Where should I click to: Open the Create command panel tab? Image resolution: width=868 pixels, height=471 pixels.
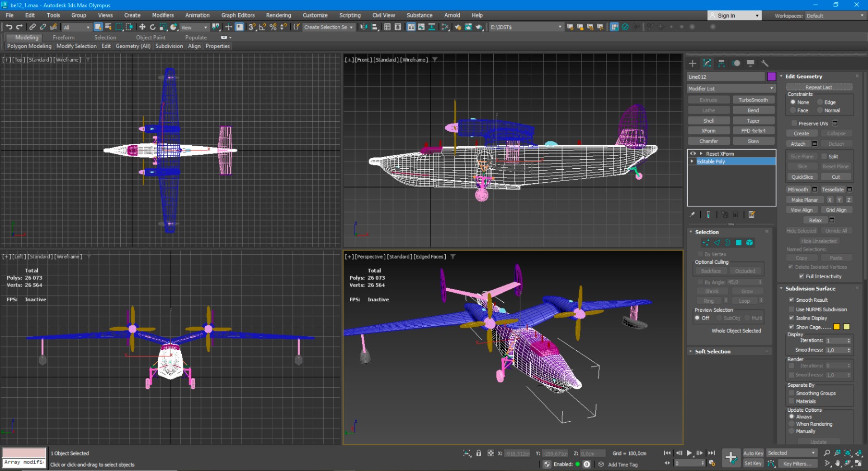click(x=693, y=63)
